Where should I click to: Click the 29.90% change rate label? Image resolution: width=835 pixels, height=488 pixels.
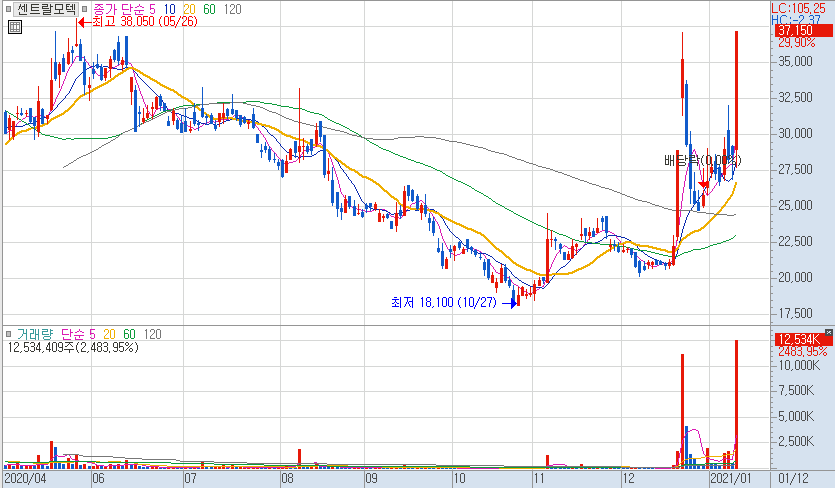tap(797, 43)
